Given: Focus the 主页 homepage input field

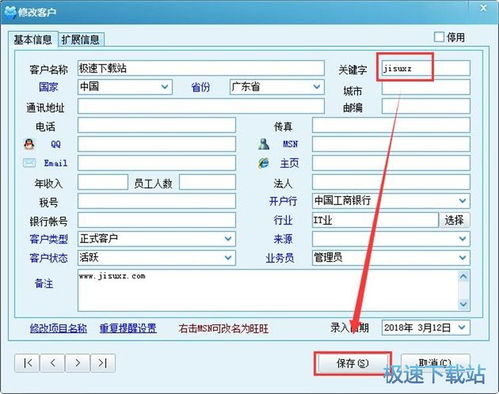Looking at the screenshot, I should coord(391,163).
